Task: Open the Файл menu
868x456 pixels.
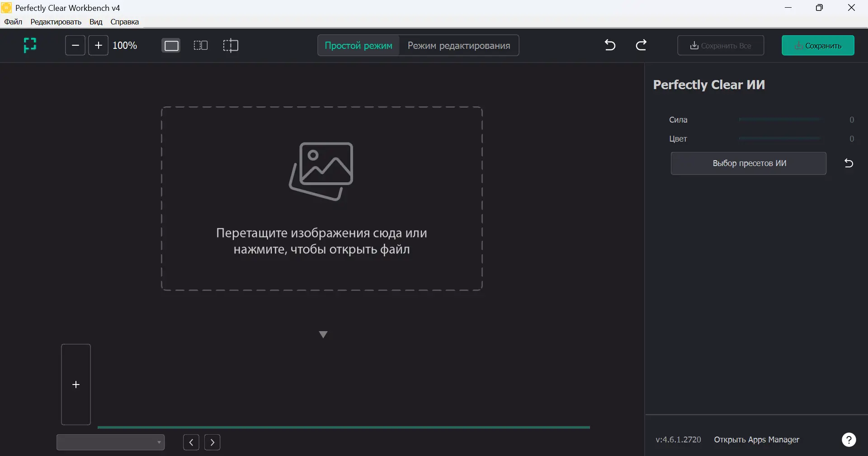Action: 13,21
